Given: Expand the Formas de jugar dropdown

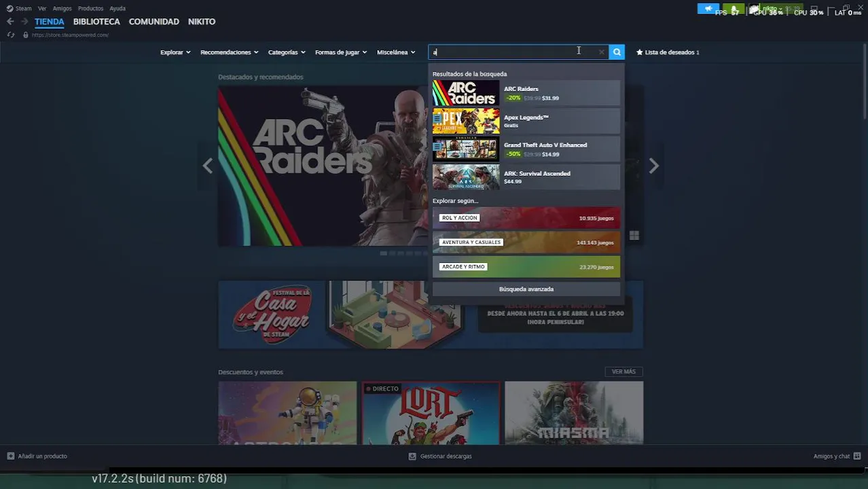Looking at the screenshot, I should coord(341,52).
